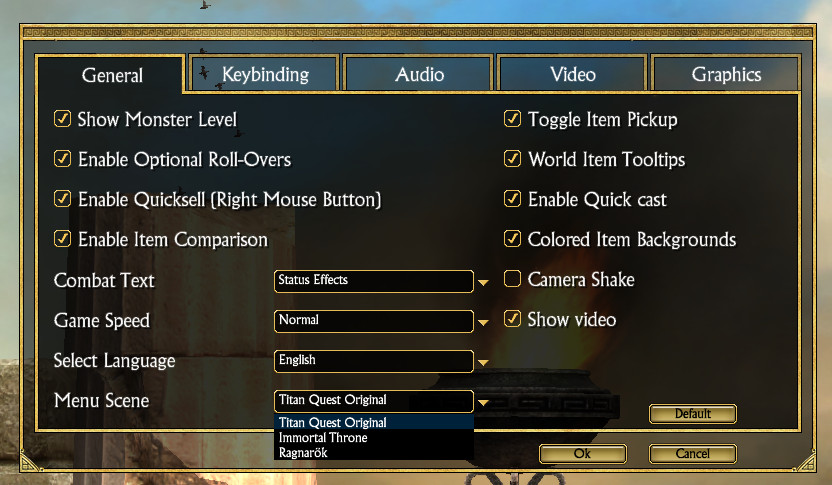Uncheck Toggle Item Pickup option
Viewport: 832px width, 485px height.
tap(512, 119)
